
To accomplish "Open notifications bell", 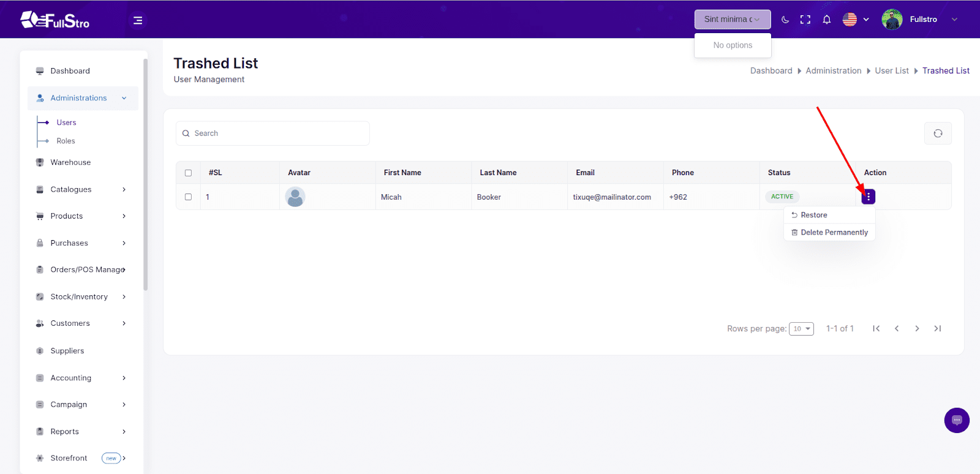I will pyautogui.click(x=826, y=20).
